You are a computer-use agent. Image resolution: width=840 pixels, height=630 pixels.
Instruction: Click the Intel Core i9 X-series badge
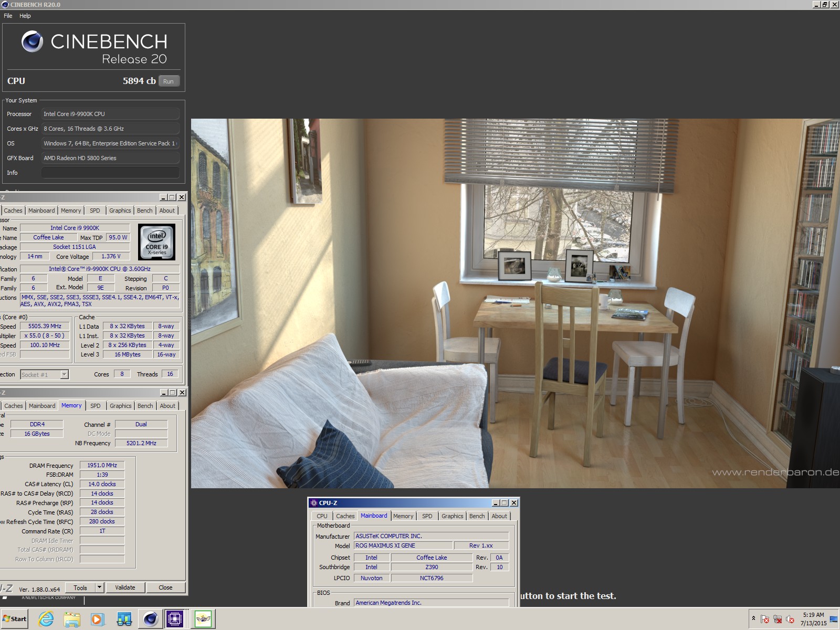[x=156, y=242]
